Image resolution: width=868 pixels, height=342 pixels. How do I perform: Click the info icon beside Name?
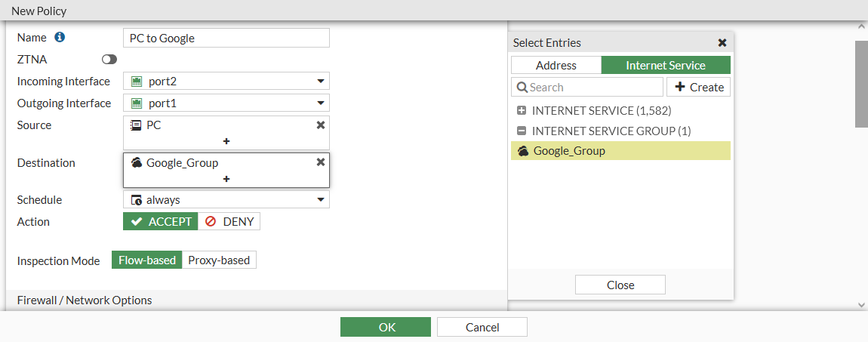(60, 37)
